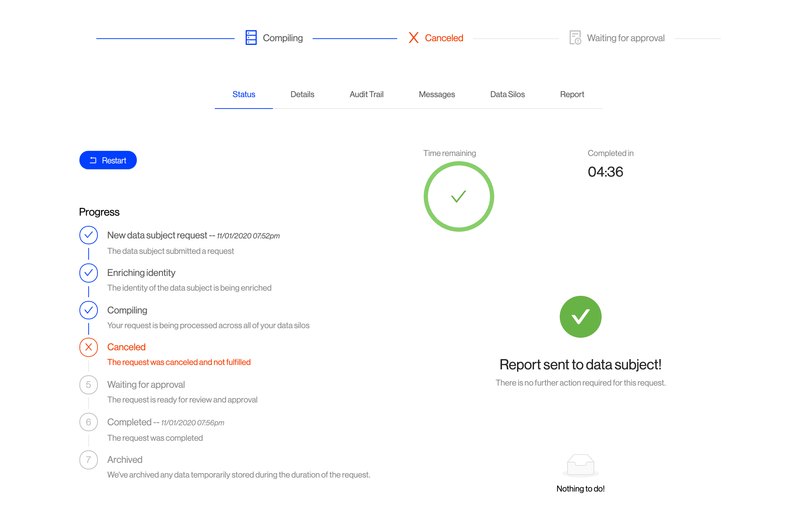
Task: Click the Canceled label in the top stepper
Action: [x=444, y=38]
